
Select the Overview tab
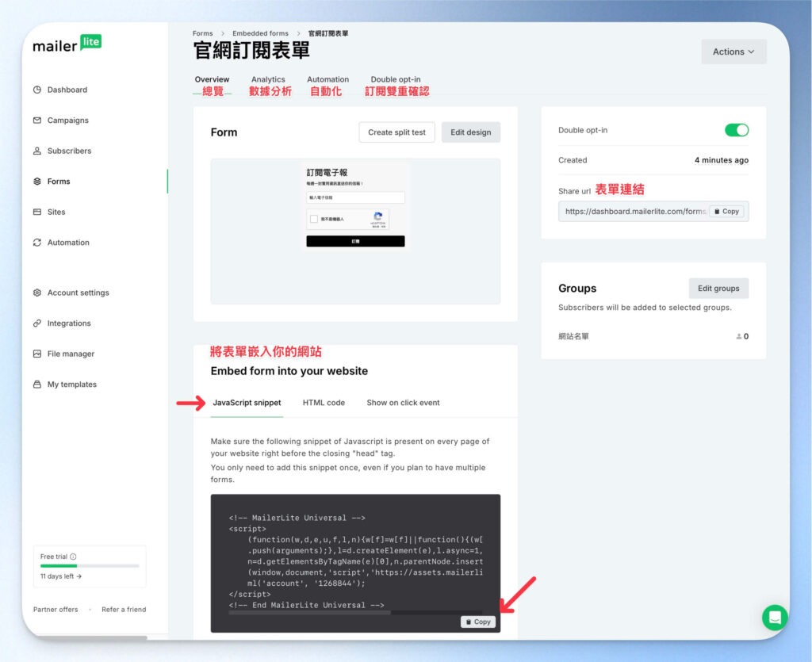pos(212,79)
